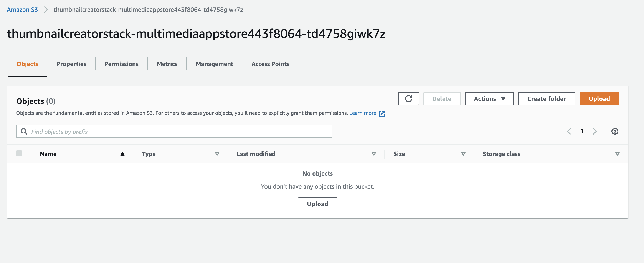Open the table preferences gear icon
The height and width of the screenshot is (263, 644).
615,131
